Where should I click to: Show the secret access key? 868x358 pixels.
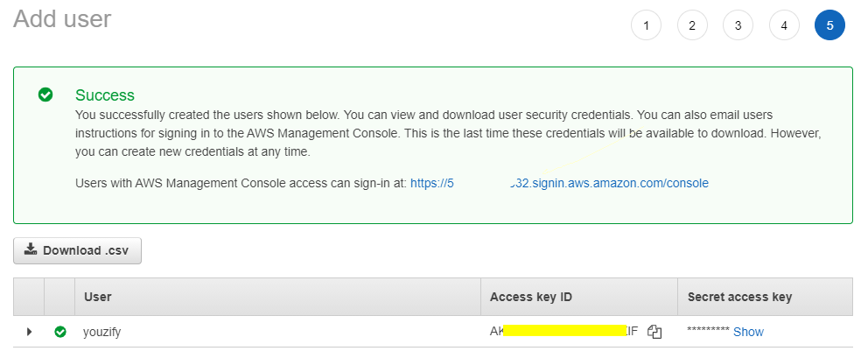(x=748, y=332)
